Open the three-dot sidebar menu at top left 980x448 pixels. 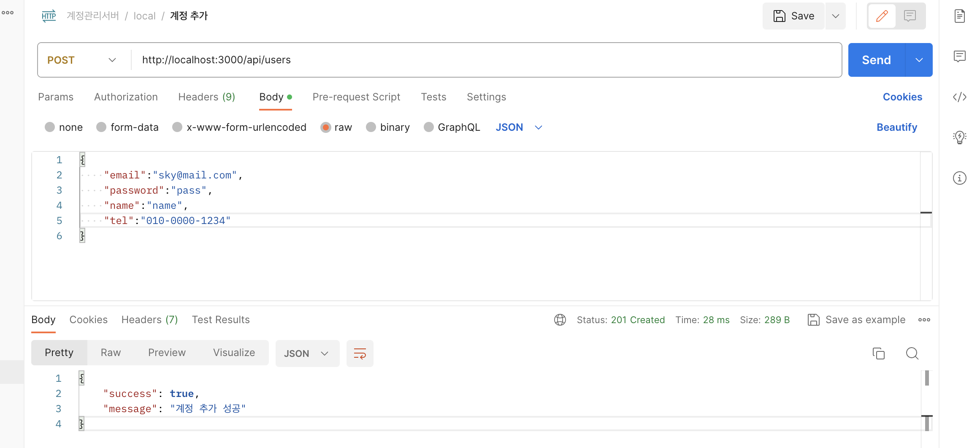tap(8, 13)
